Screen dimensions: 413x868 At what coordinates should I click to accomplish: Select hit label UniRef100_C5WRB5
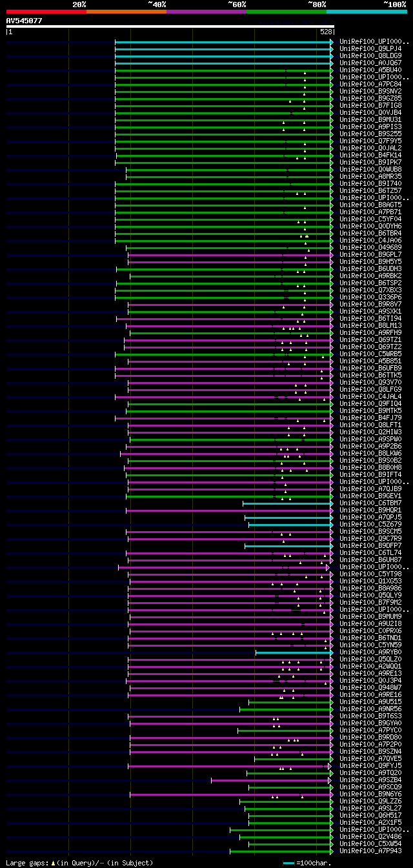tap(370, 354)
